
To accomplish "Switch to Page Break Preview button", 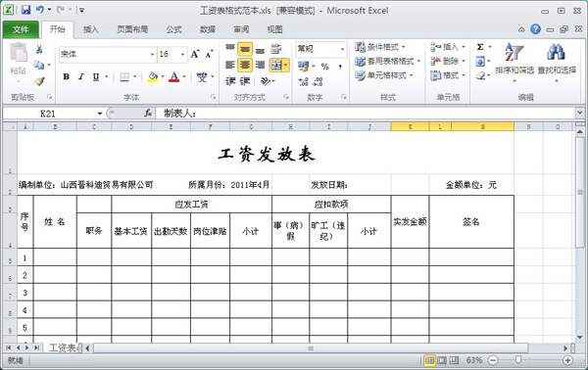I will (x=454, y=360).
